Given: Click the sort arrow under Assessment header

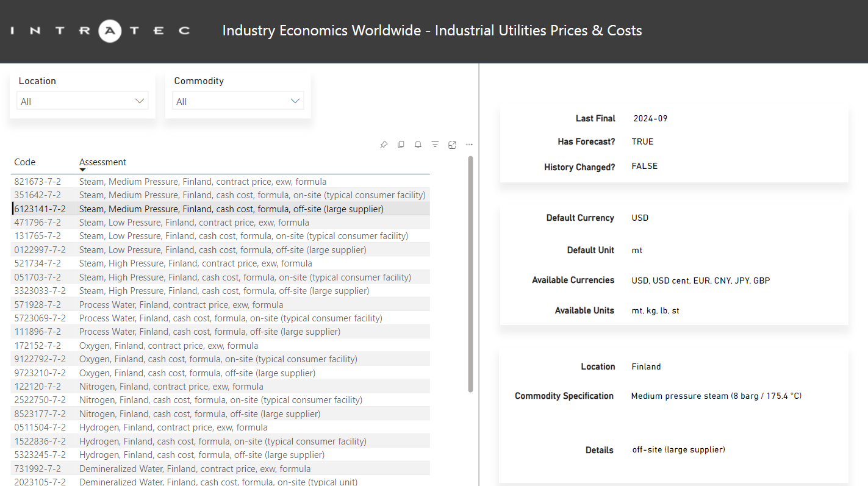Looking at the screenshot, I should pyautogui.click(x=82, y=170).
